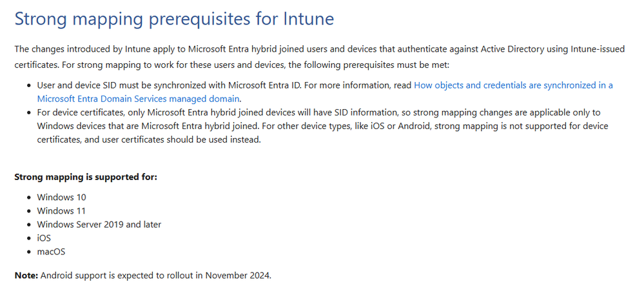
Task: Click the 'Note:' Android support line
Action: [143, 276]
